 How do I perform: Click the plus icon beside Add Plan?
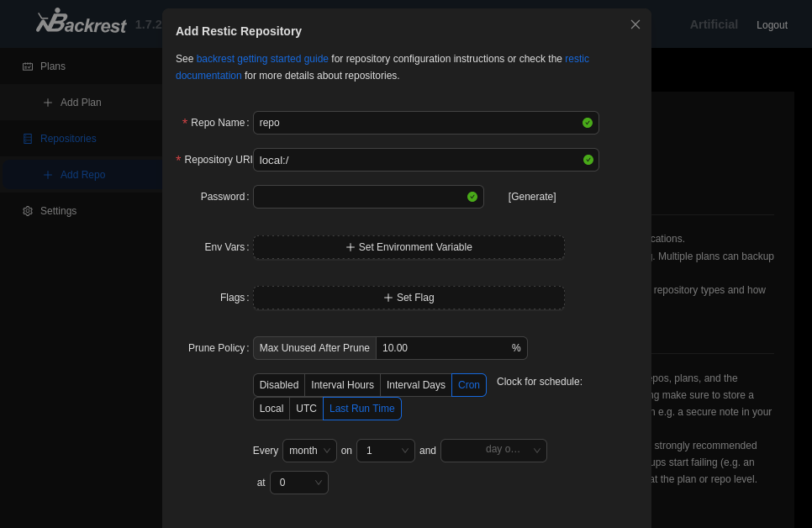(x=48, y=103)
